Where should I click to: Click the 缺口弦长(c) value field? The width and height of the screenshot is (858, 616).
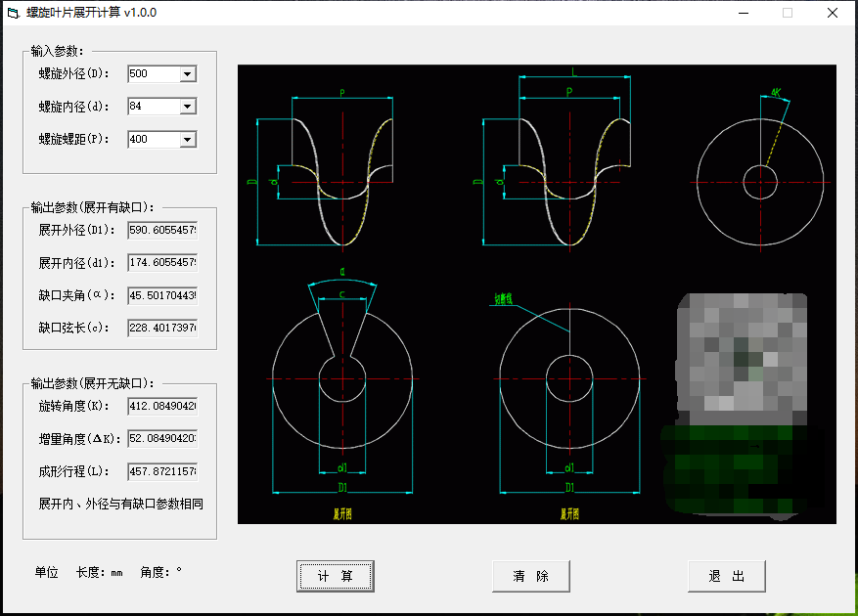162,329
